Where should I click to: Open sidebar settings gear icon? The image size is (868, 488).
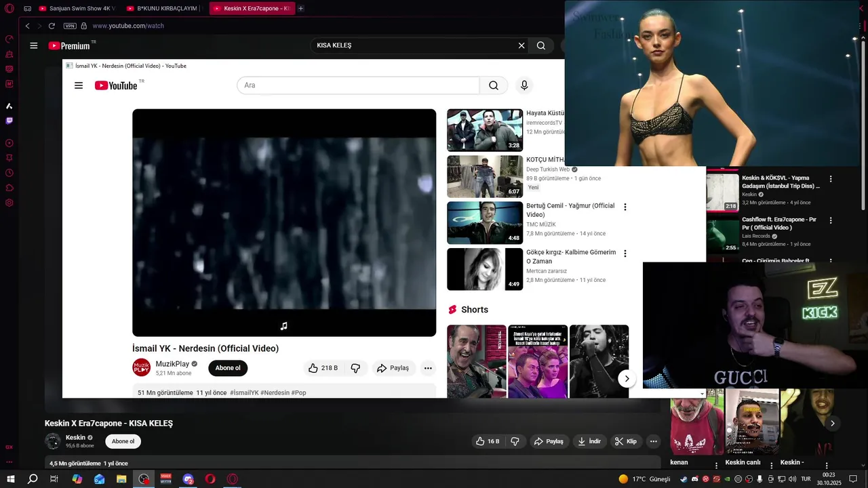point(9,203)
